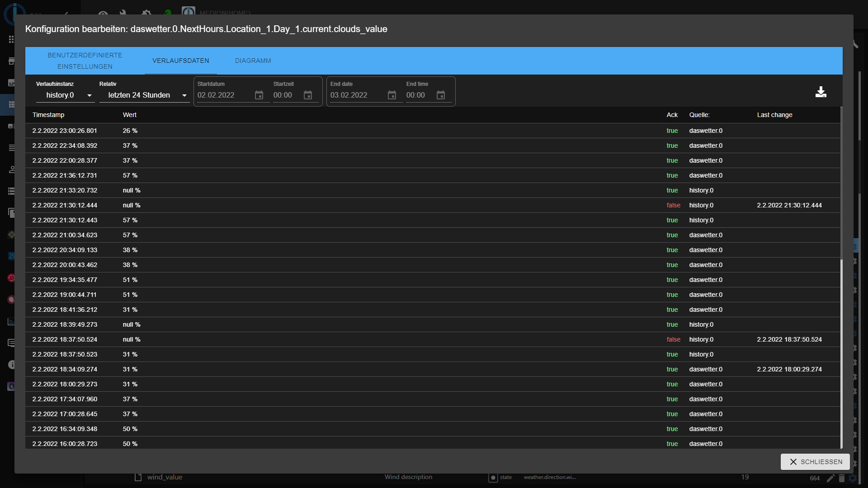Screen dimensions: 868x488
Task: Switch to Benutzerdefinierte Einstellungen tab
Action: (85, 61)
